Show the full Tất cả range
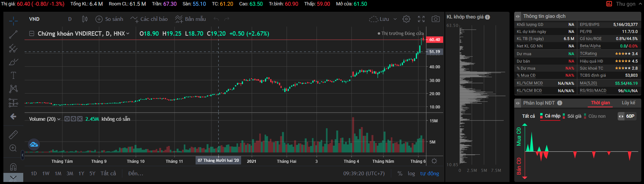 [x=108, y=174]
